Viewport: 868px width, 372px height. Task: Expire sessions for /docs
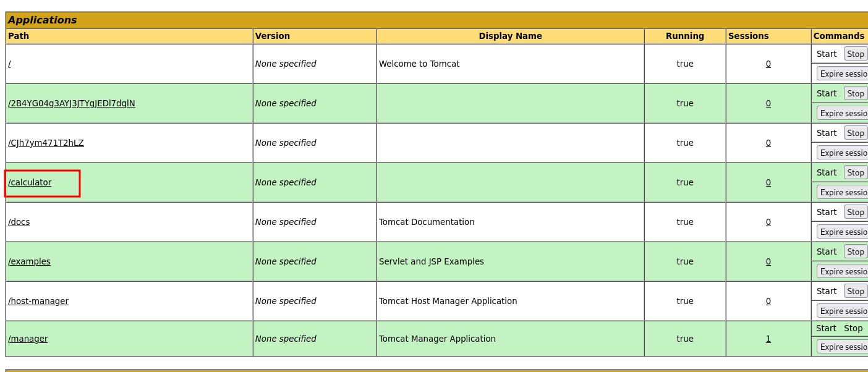click(x=843, y=232)
